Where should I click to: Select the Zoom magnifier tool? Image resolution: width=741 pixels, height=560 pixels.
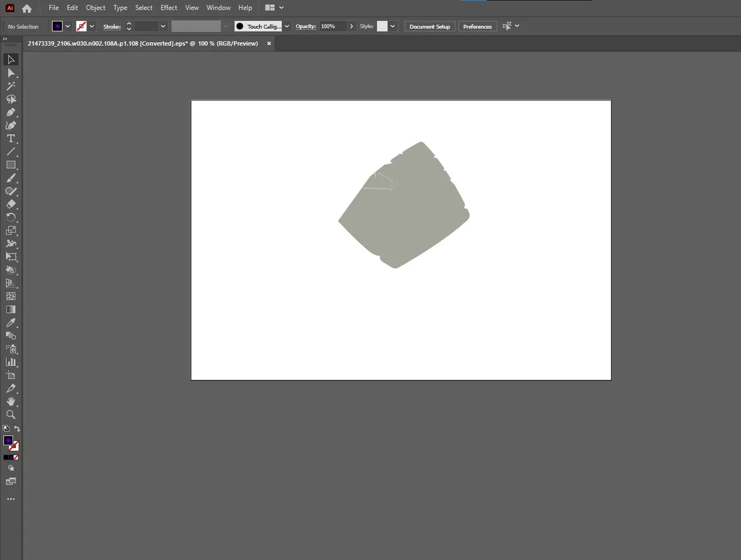point(11,415)
